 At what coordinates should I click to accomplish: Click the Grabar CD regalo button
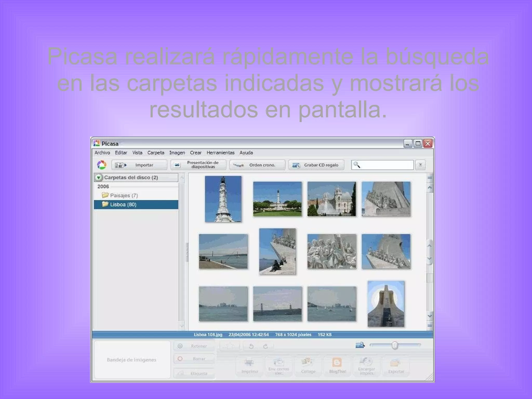(x=316, y=165)
